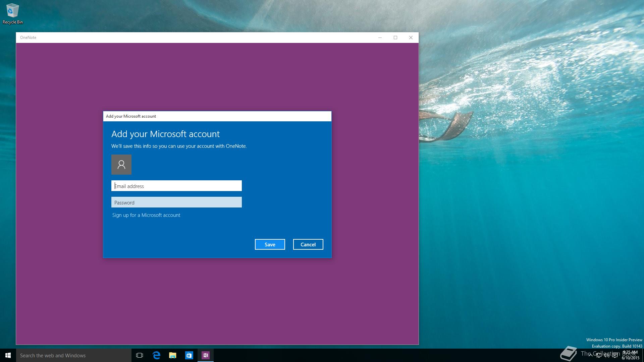Open the Action Center notifications icon
Image resolution: width=644 pixels, height=362 pixels.
615,356
